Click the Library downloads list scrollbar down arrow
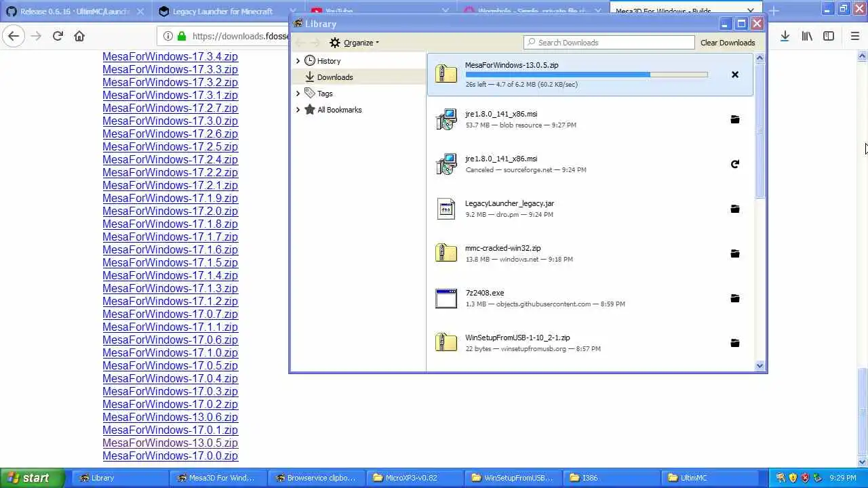This screenshot has width=868, height=488. click(759, 366)
